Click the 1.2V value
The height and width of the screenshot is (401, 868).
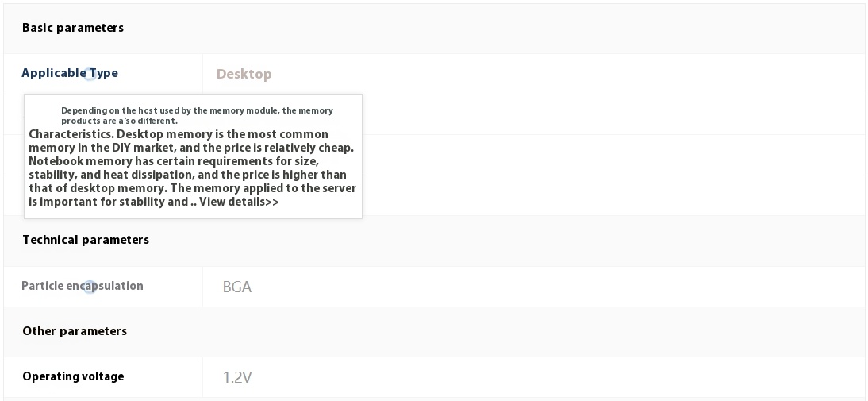237,378
